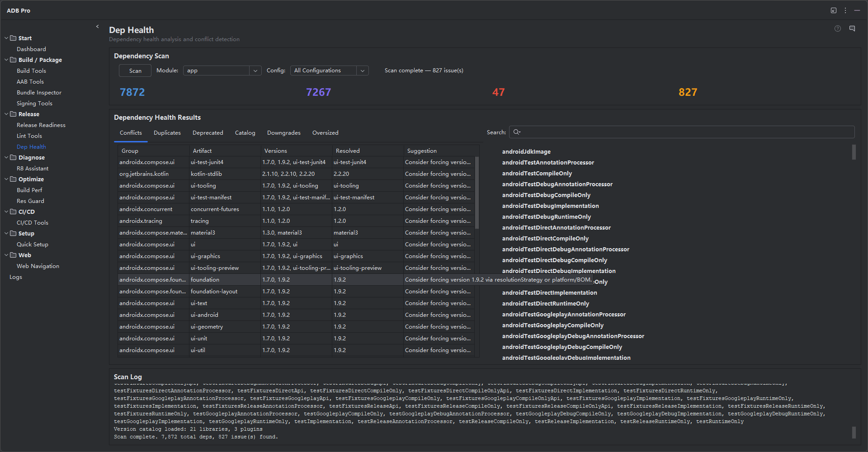Switch to the Catalog tab
The image size is (868, 452).
pyautogui.click(x=245, y=133)
